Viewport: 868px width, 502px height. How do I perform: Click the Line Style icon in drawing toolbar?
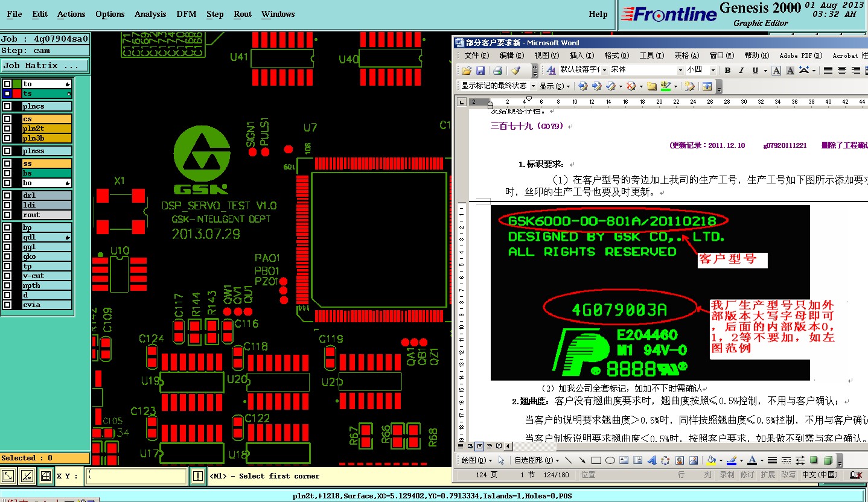coord(771,460)
